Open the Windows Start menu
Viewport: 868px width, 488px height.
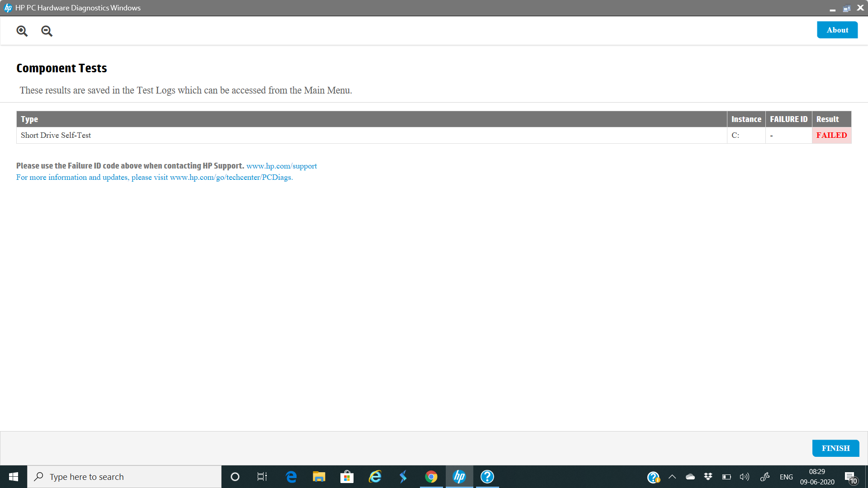click(x=14, y=477)
